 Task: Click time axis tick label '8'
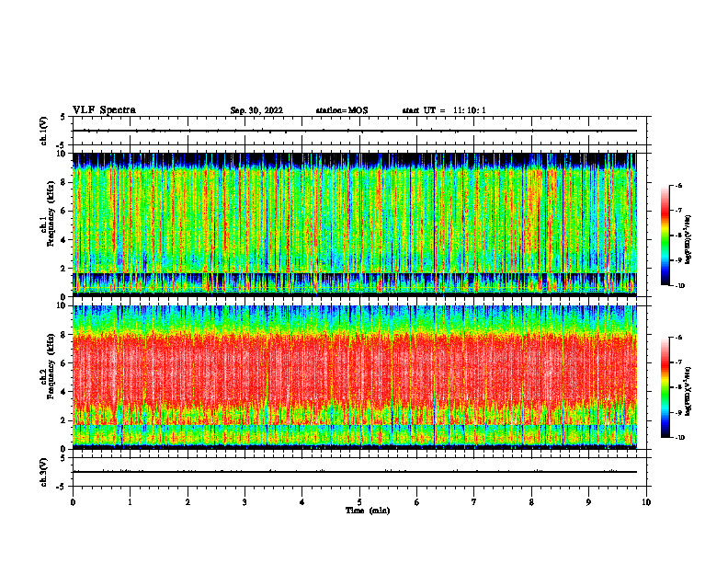pos(531,502)
